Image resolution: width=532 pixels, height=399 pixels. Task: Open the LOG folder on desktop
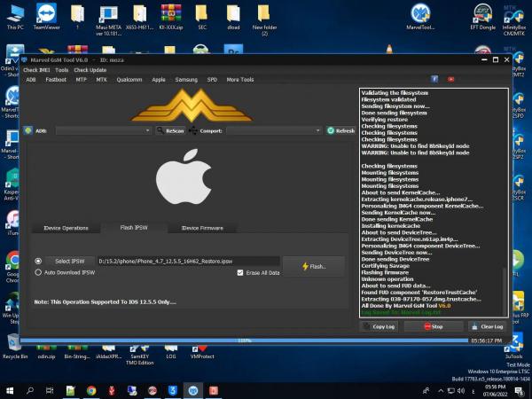(x=171, y=353)
